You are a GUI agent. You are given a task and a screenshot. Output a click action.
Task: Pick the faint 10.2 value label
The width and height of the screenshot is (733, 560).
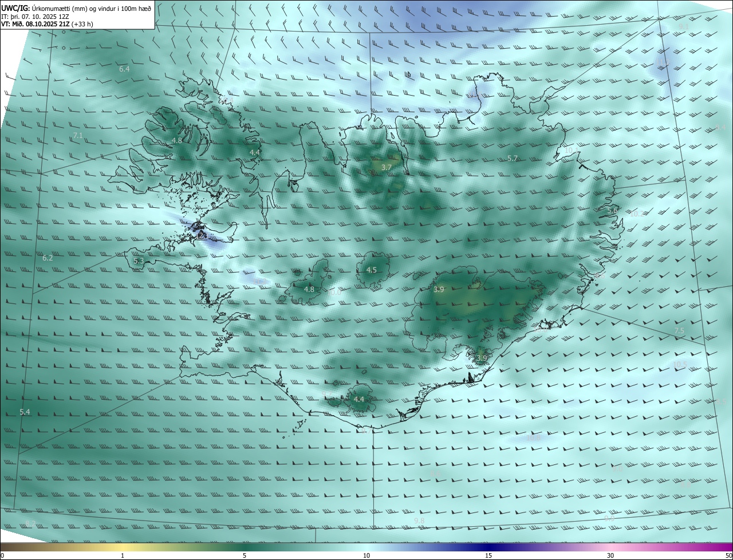tap(636, 214)
